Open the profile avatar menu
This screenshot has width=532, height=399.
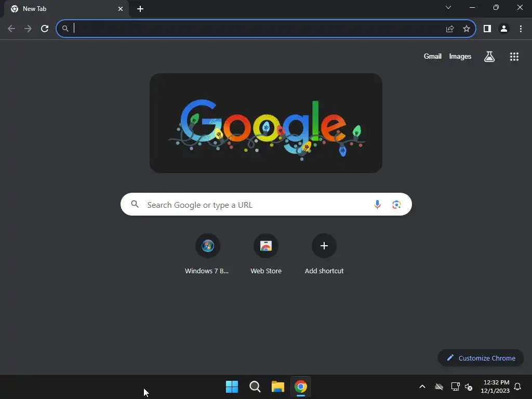pyautogui.click(x=504, y=29)
